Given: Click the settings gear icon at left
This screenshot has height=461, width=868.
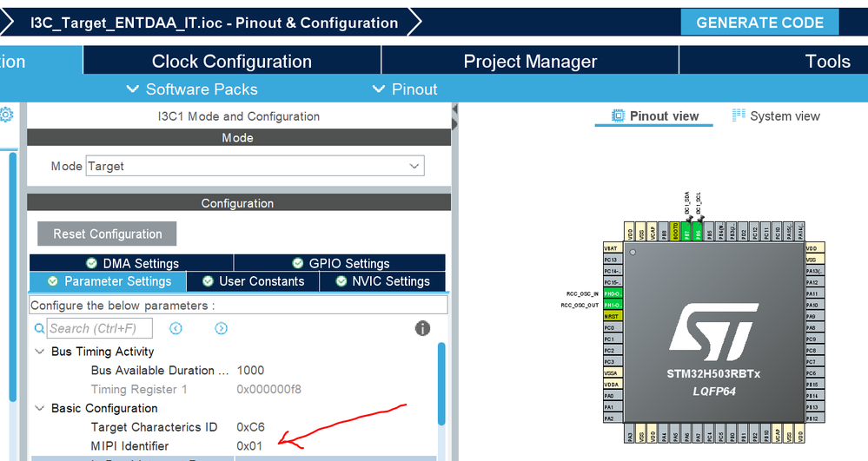Looking at the screenshot, I should point(6,115).
